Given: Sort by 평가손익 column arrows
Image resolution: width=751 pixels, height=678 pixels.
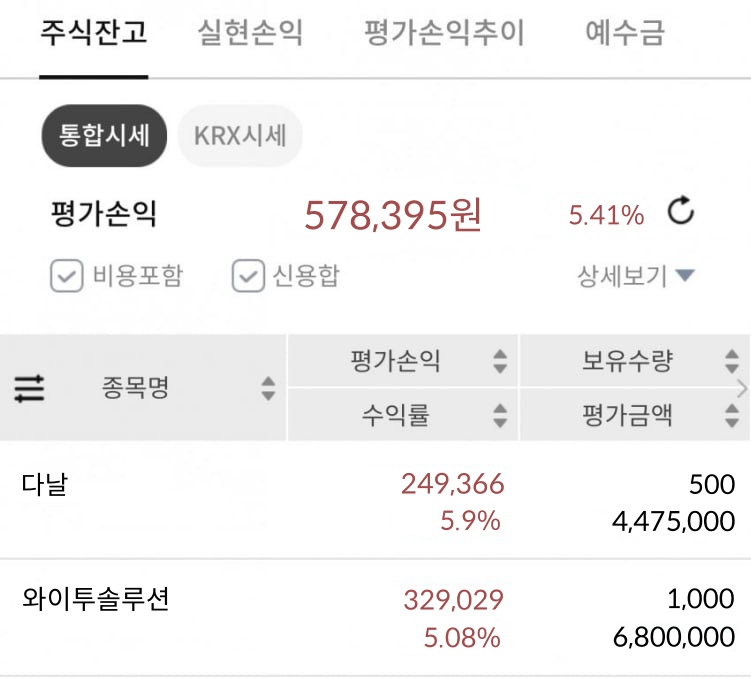Looking at the screenshot, I should pyautogui.click(x=500, y=361).
